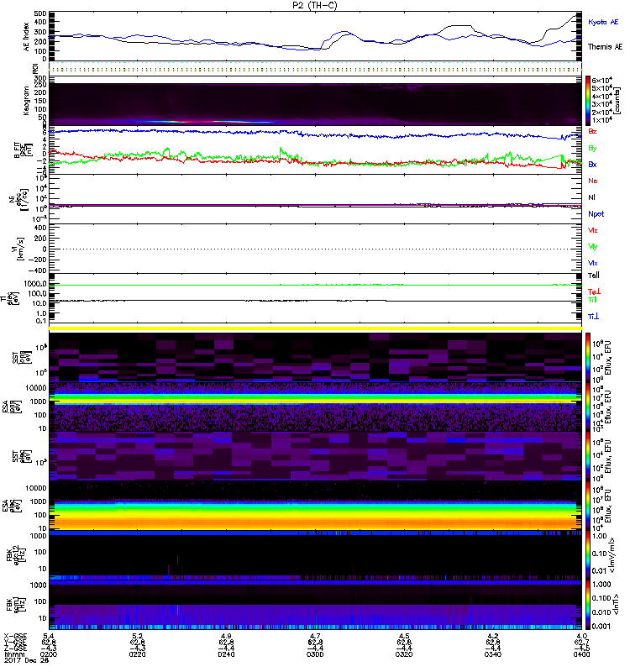Select the Viz velocity legend label
The width and height of the screenshot is (630, 672).
click(x=593, y=230)
